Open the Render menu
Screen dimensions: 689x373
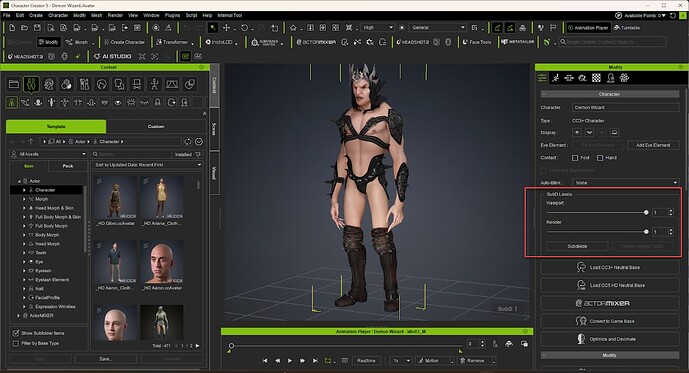115,15
